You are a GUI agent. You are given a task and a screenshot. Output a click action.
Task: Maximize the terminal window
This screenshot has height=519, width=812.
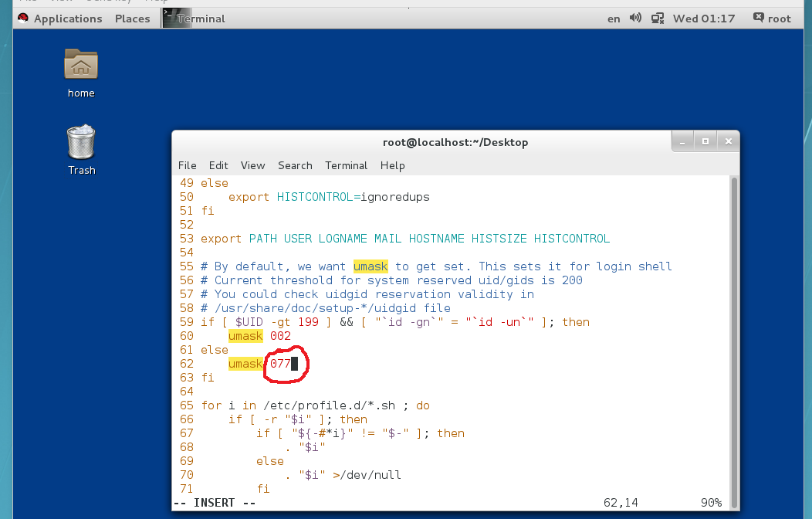[705, 141]
